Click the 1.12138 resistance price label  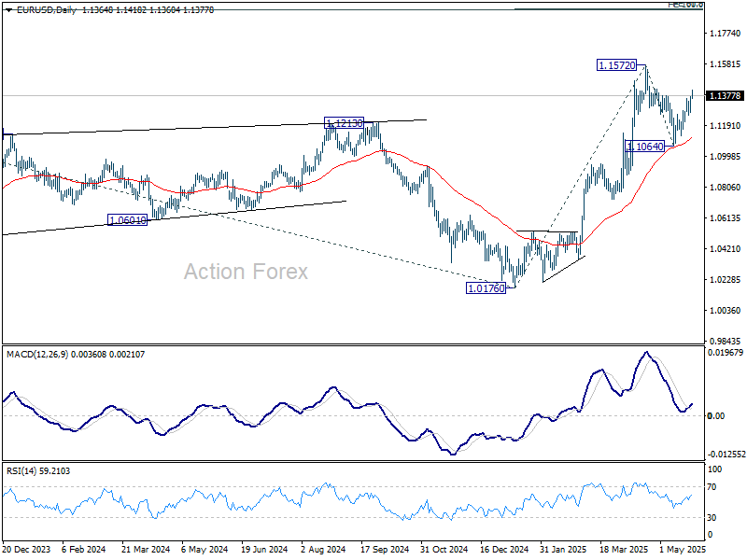pos(344,122)
